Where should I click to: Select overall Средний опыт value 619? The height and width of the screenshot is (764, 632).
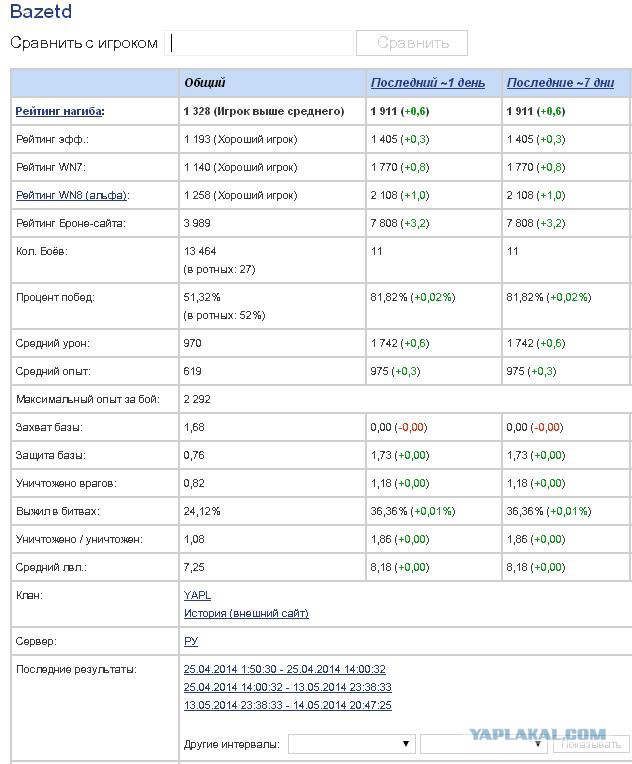(192, 371)
